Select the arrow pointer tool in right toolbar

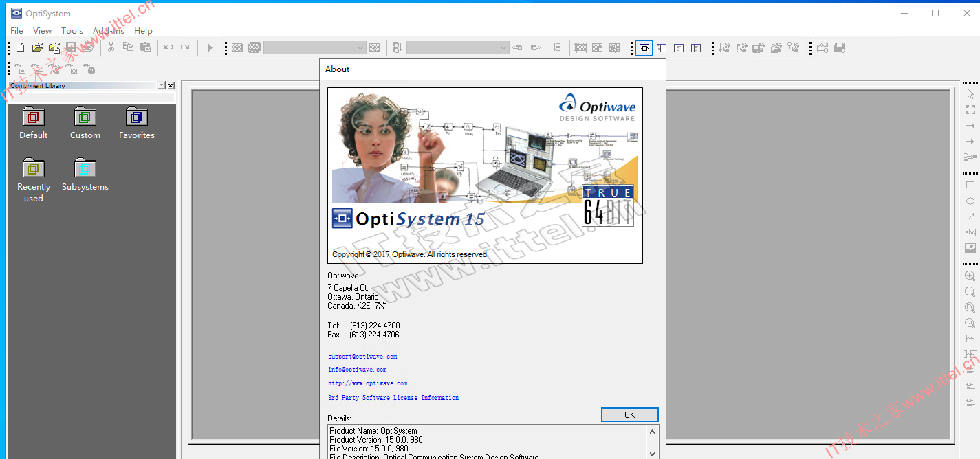[970, 93]
